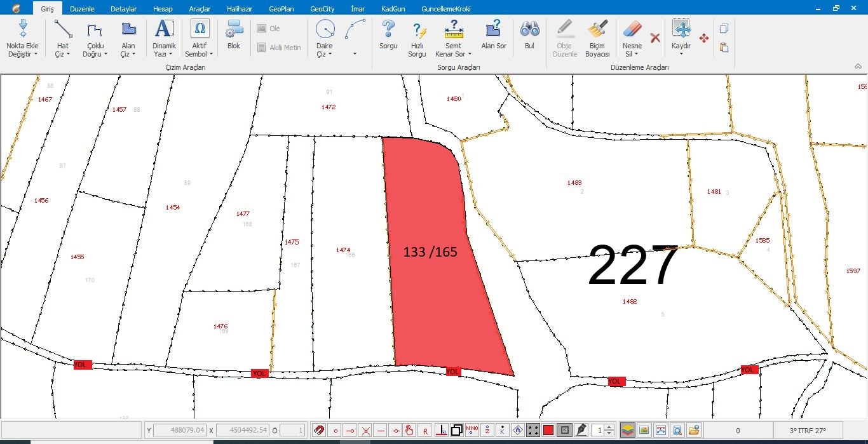The height and width of the screenshot is (444, 868).
Task: Click the Y coordinate input field
Action: tap(179, 430)
